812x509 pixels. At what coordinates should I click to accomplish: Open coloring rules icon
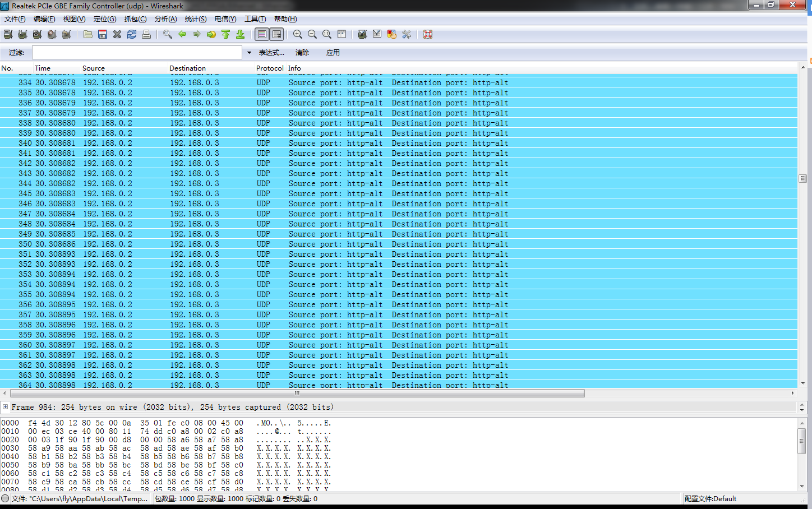392,34
